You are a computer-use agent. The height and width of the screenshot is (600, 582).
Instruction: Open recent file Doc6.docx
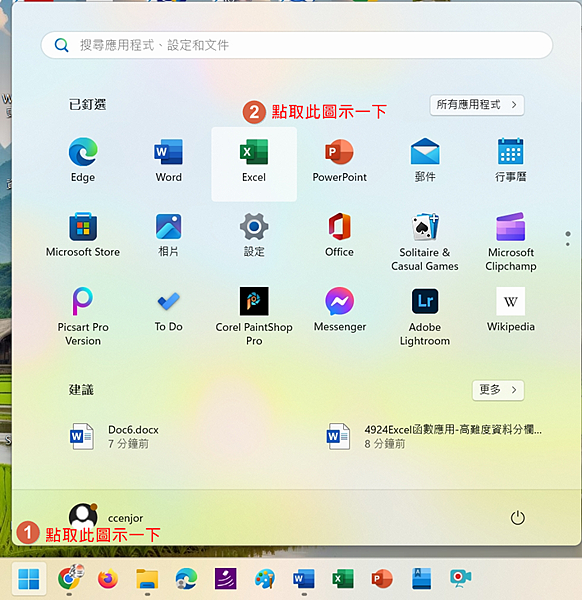pyautogui.click(x=115, y=436)
